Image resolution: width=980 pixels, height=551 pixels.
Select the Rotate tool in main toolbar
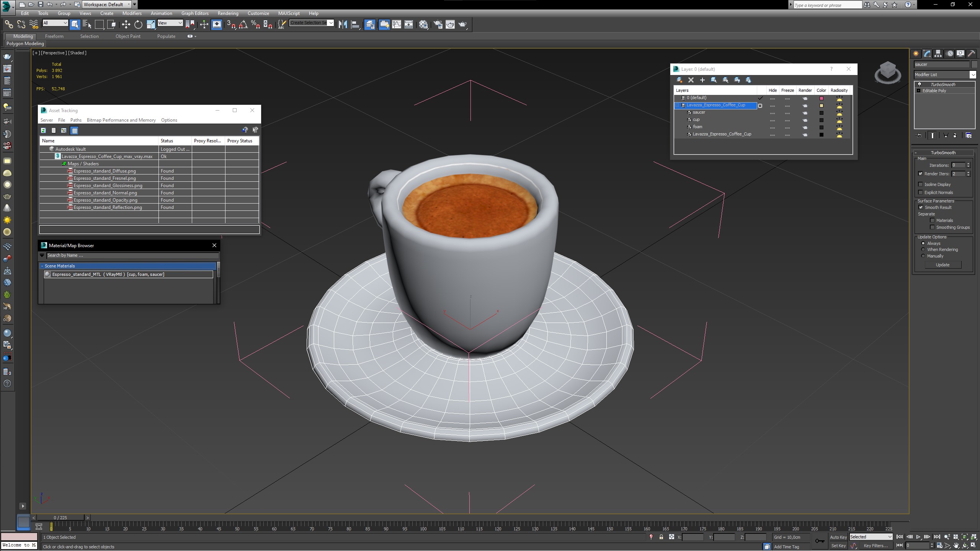point(138,24)
